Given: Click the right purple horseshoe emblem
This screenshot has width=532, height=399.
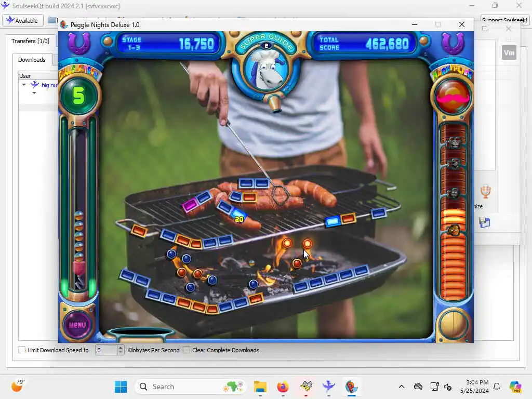Looking at the screenshot, I should pyautogui.click(x=453, y=44).
